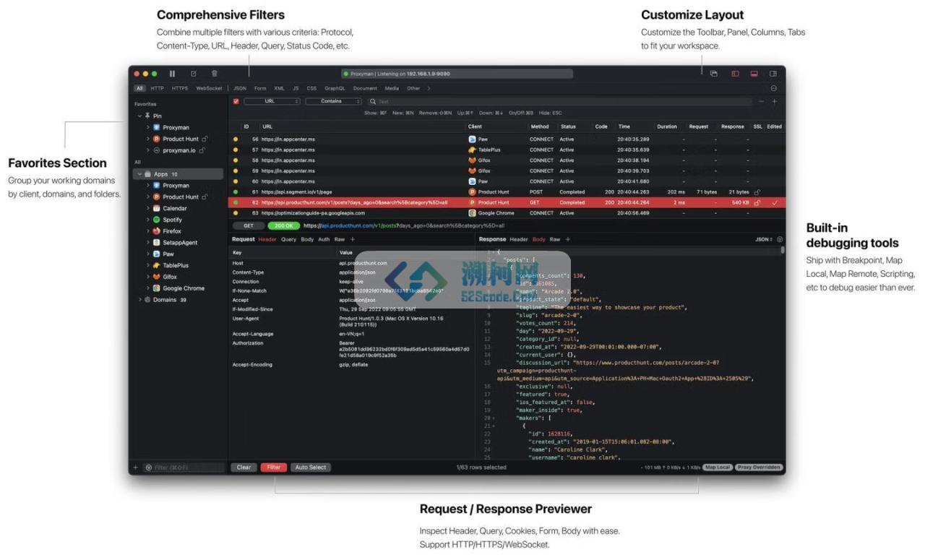Collapse the Pin group in Favorites
This screenshot has width=925, height=560.
[x=140, y=116]
